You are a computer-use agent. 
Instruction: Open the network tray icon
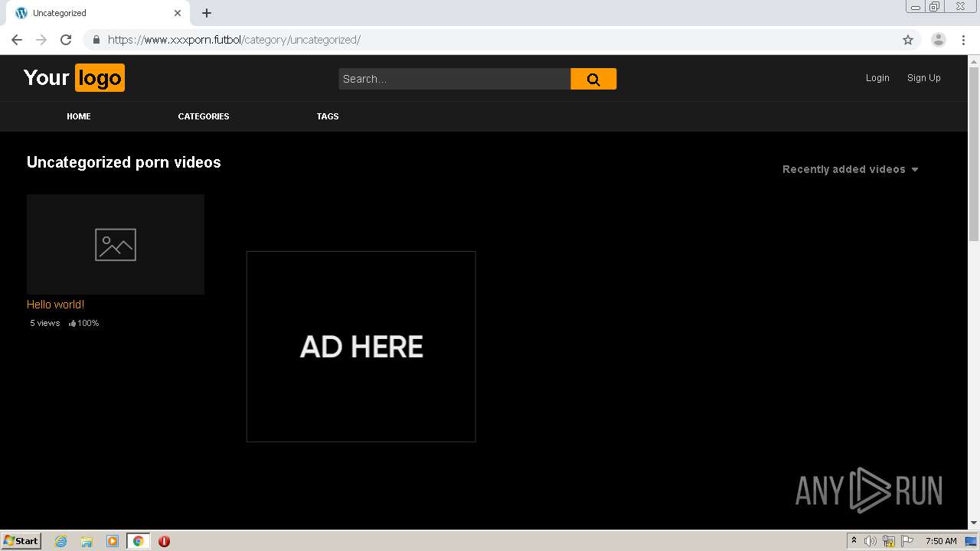(889, 541)
